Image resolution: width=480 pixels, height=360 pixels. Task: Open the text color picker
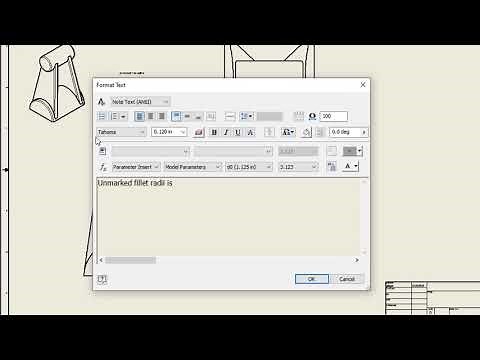click(199, 132)
